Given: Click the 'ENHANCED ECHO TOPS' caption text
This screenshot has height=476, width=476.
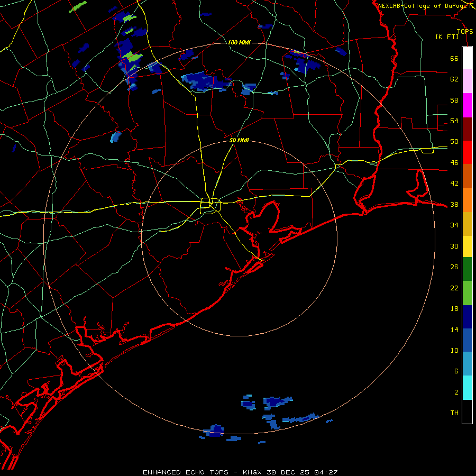Looking at the screenshot, I should click(x=186, y=472).
